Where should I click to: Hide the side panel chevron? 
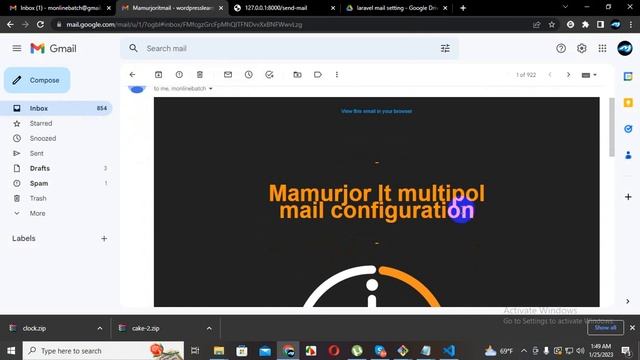(628, 301)
